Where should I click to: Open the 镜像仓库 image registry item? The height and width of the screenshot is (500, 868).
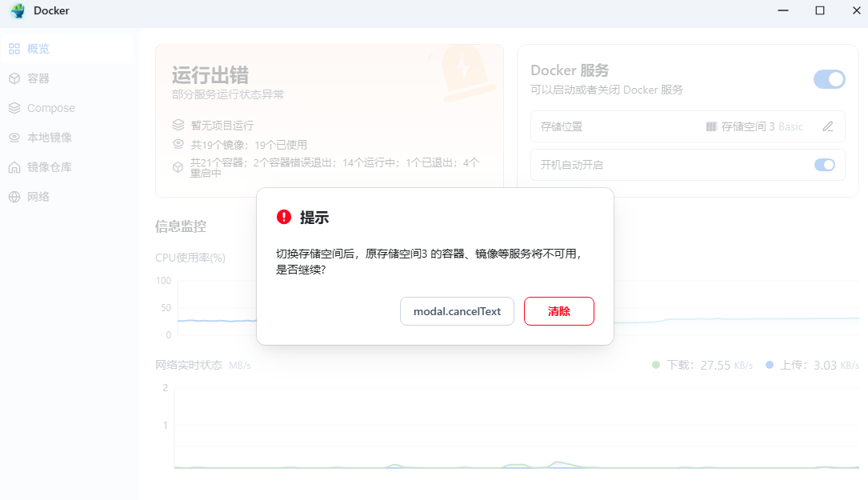66,167
